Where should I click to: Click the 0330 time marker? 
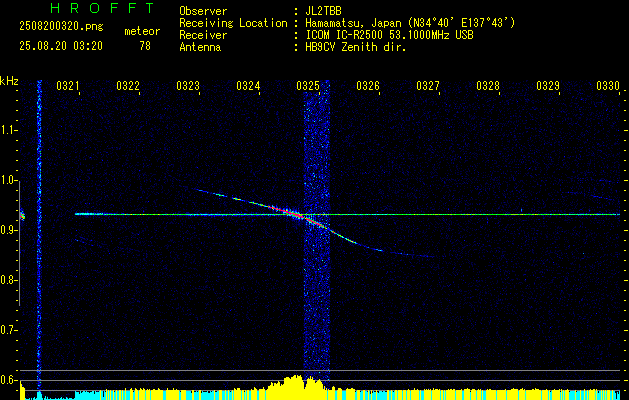pyautogui.click(x=608, y=85)
